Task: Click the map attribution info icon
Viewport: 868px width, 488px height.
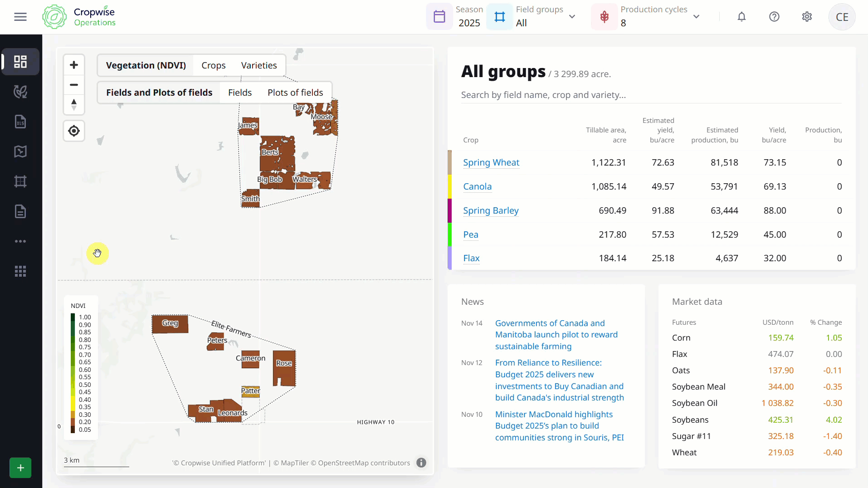Action: tap(421, 463)
